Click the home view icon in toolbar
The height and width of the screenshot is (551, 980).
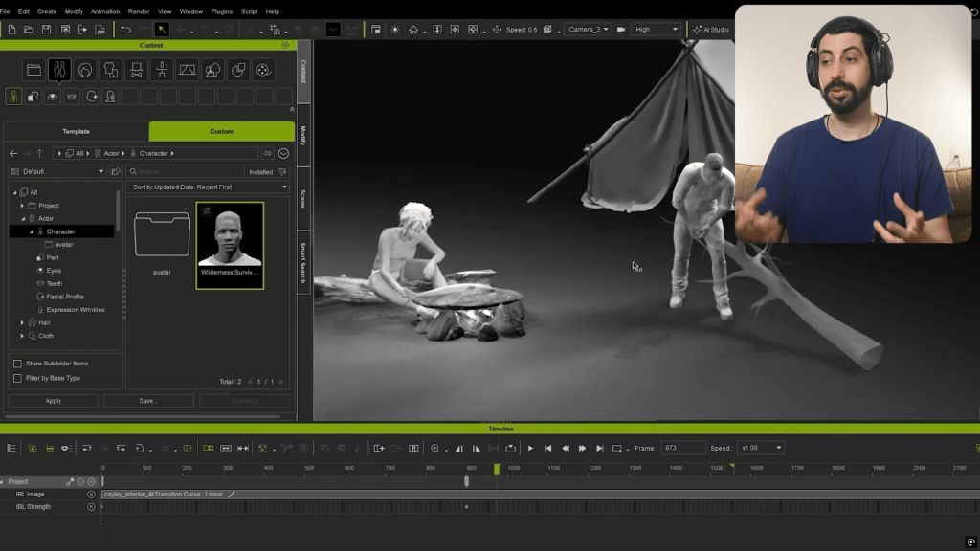pos(413,30)
